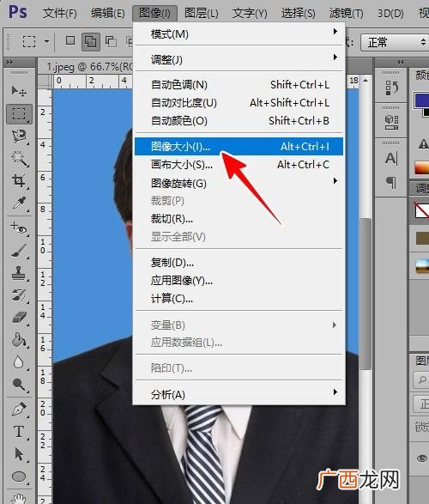Viewport: 429px width, 504px height.
Task: Click the brown style swatch in right panel
Action: tap(422, 239)
